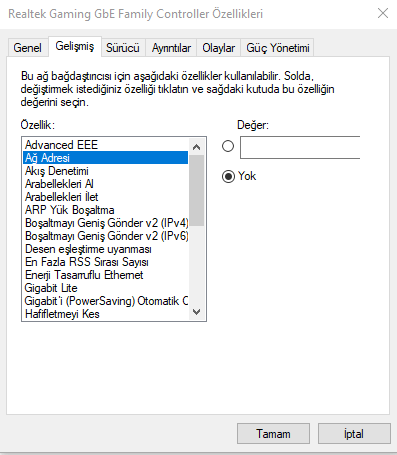
Task: Click the property list scroll up arrow
Action: [197, 147]
